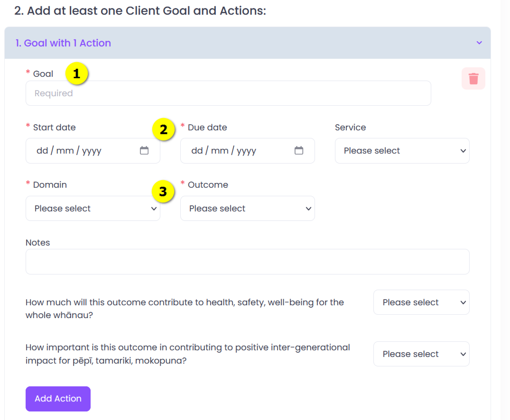Click the yellow step 2 marker
510x420 pixels.
[x=163, y=129]
